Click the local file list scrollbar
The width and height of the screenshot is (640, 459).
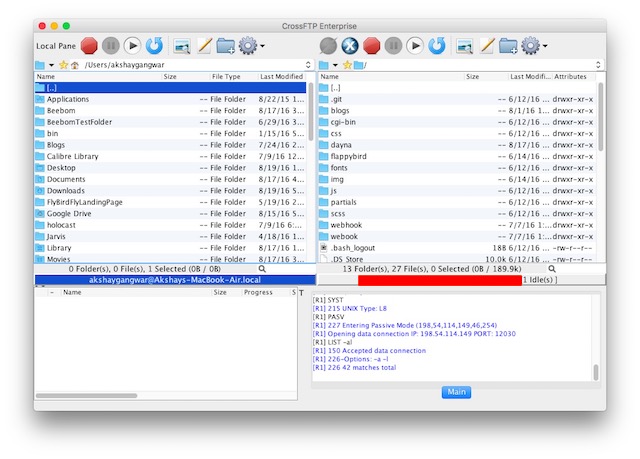(x=311, y=111)
